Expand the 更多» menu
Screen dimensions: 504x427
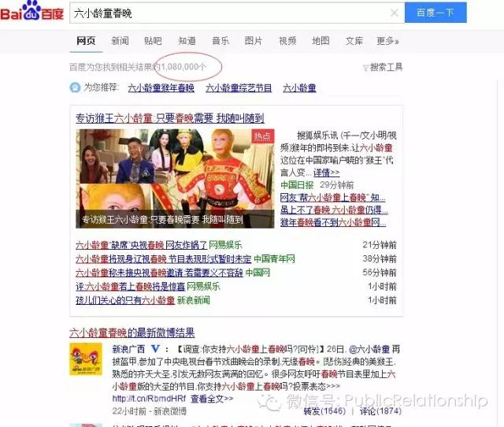pyautogui.click(x=387, y=41)
